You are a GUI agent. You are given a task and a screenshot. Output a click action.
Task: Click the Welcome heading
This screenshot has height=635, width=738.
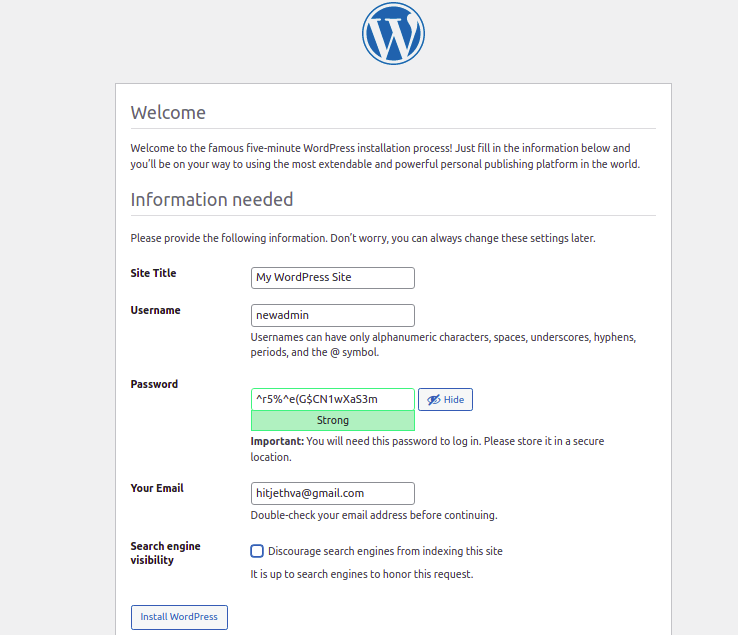pyautogui.click(x=168, y=113)
